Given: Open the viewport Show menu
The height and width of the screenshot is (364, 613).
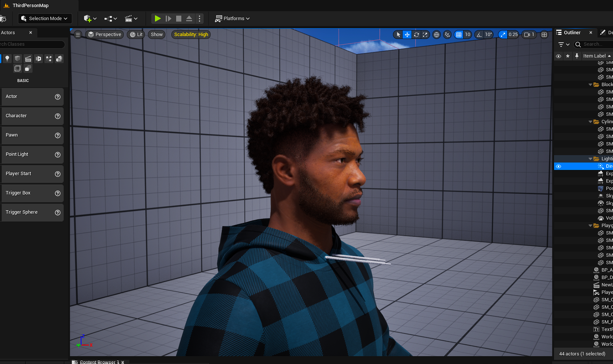Looking at the screenshot, I should [157, 34].
